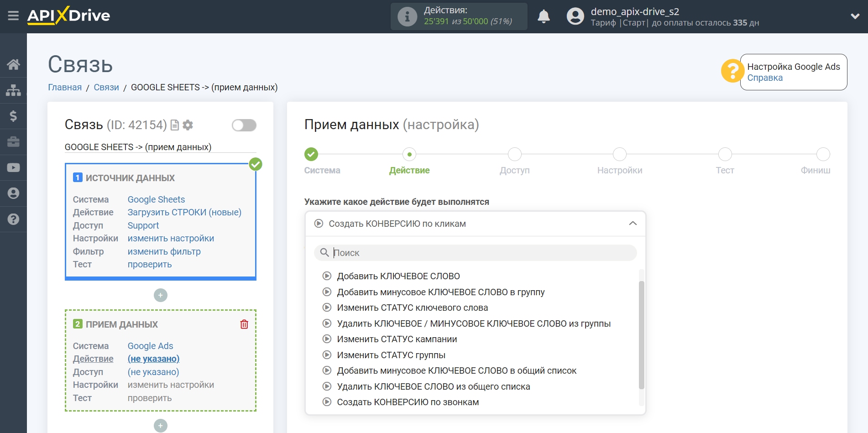Image resolution: width=868 pixels, height=433 pixels.
Task: Click the Действие (не указано) link
Action: 153,359
